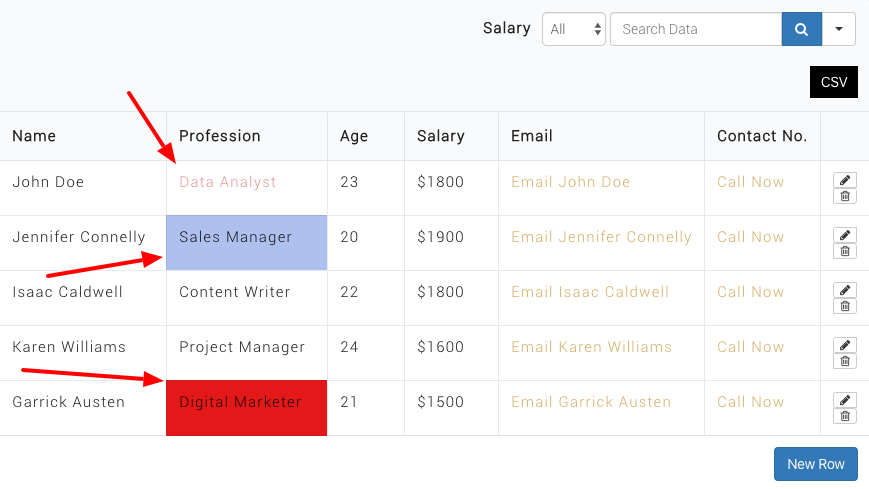Add an entry with New Row button
Viewport: 869px width, 489px height.
coord(815,464)
